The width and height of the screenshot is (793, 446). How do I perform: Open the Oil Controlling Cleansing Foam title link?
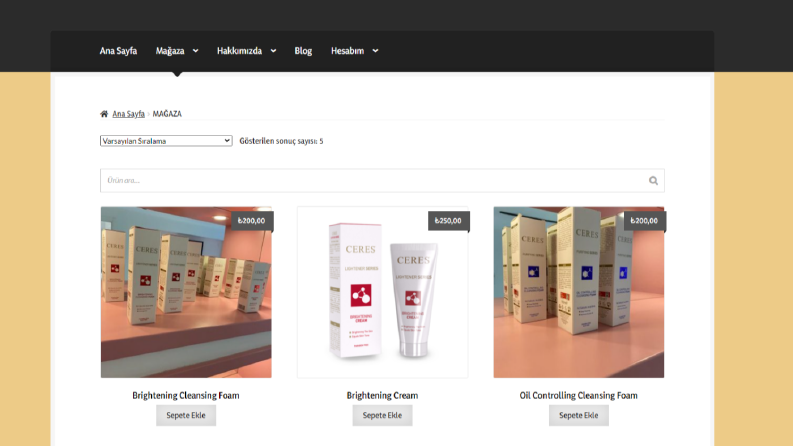point(579,395)
